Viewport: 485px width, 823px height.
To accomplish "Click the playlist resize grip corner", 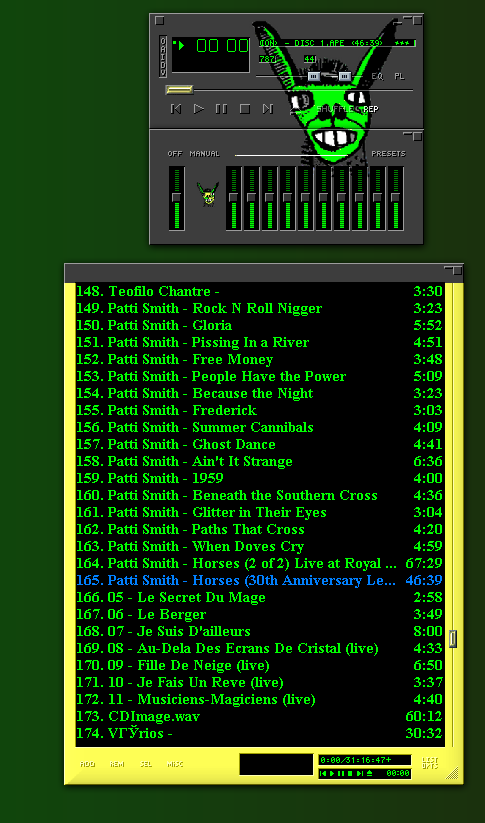I will click(452, 773).
